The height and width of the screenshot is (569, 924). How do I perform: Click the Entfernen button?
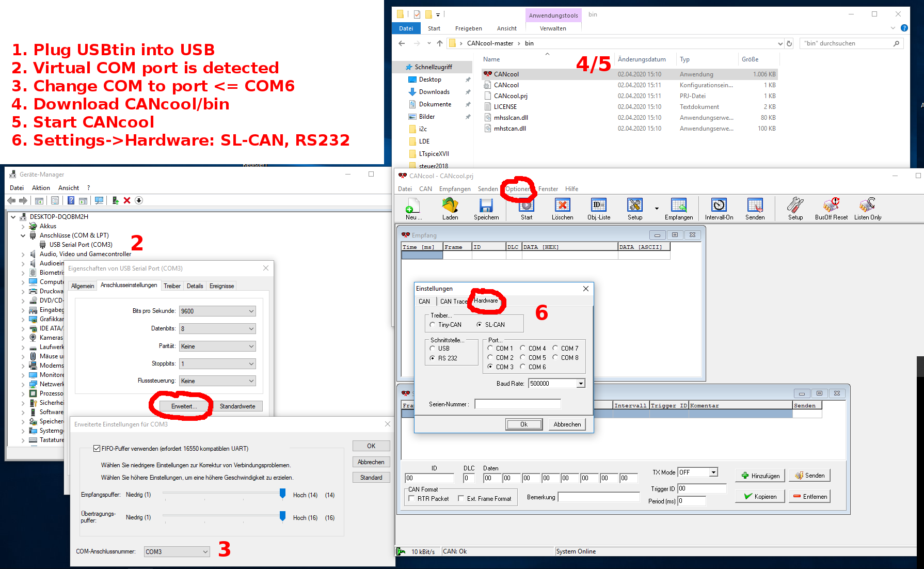click(810, 497)
